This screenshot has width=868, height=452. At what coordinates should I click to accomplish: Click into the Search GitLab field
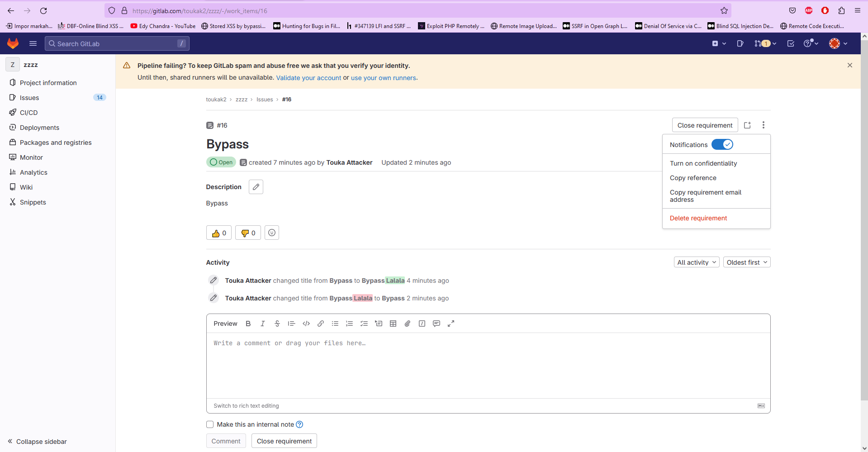(x=117, y=43)
